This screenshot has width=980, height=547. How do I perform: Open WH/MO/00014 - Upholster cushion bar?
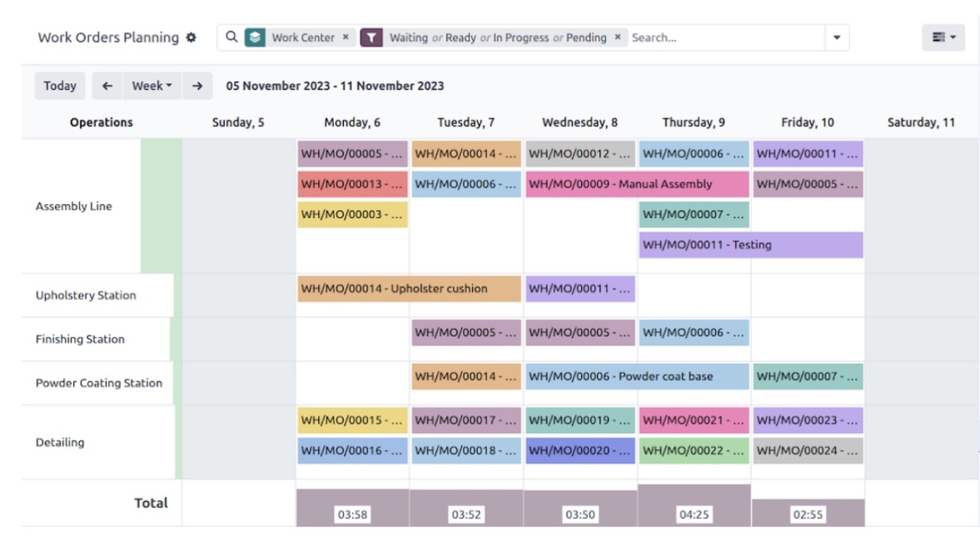point(409,289)
